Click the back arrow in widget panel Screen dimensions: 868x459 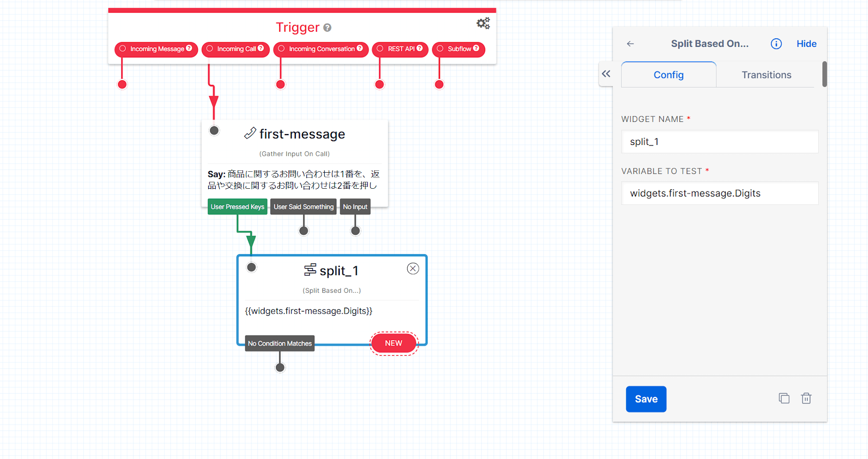tap(631, 44)
